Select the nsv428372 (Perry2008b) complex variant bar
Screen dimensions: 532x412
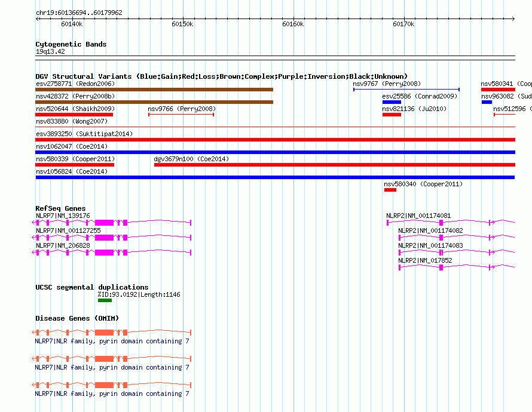coord(154,102)
